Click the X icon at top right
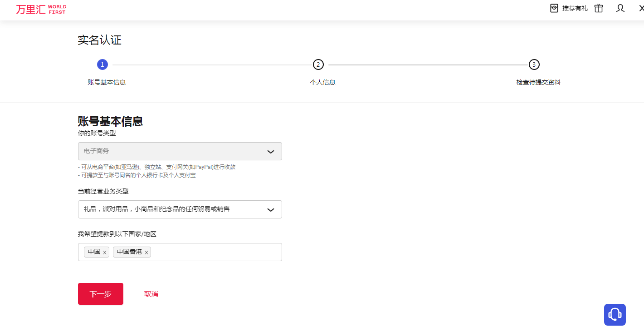 click(641, 8)
